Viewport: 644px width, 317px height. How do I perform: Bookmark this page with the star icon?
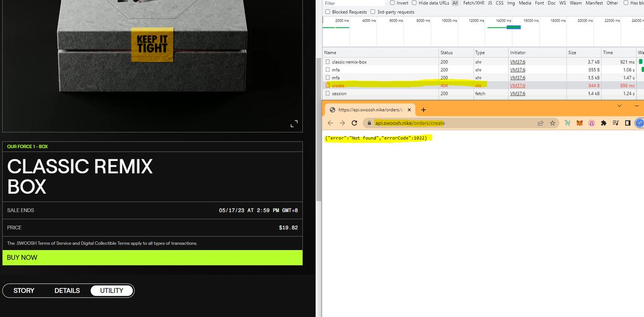pyautogui.click(x=552, y=123)
